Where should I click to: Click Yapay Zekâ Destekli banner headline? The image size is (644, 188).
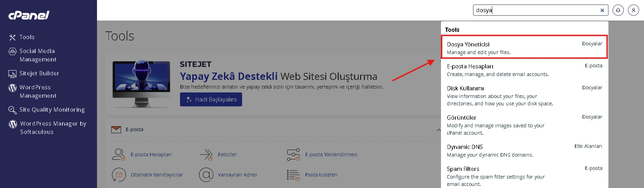[229, 76]
